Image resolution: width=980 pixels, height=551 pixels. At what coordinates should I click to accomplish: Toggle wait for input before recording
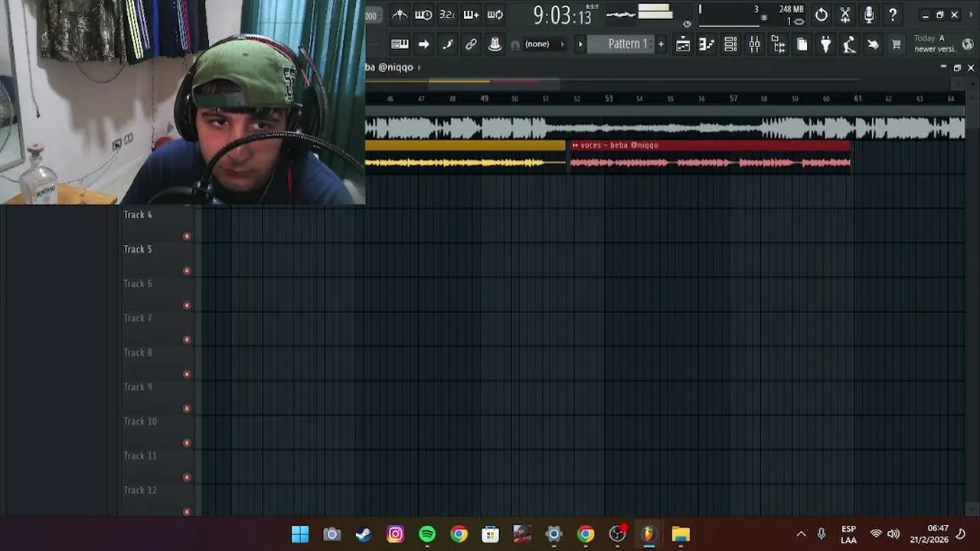click(423, 15)
